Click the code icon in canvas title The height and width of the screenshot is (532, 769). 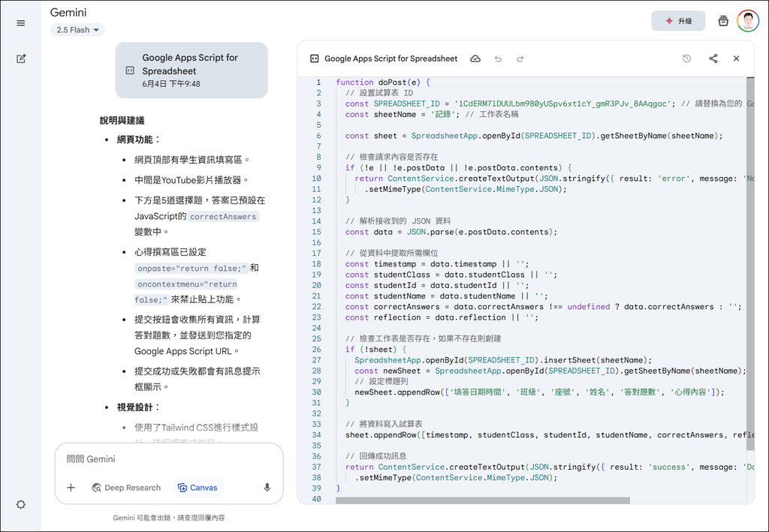[315, 59]
